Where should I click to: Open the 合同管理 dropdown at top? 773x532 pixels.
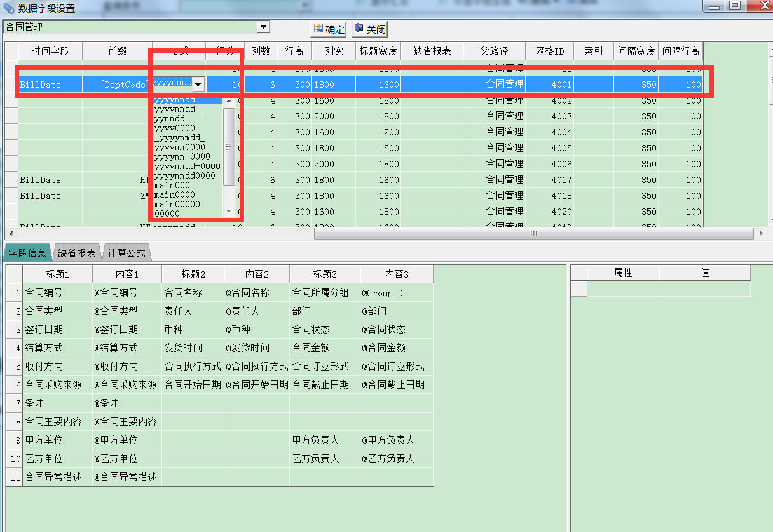[x=263, y=27]
